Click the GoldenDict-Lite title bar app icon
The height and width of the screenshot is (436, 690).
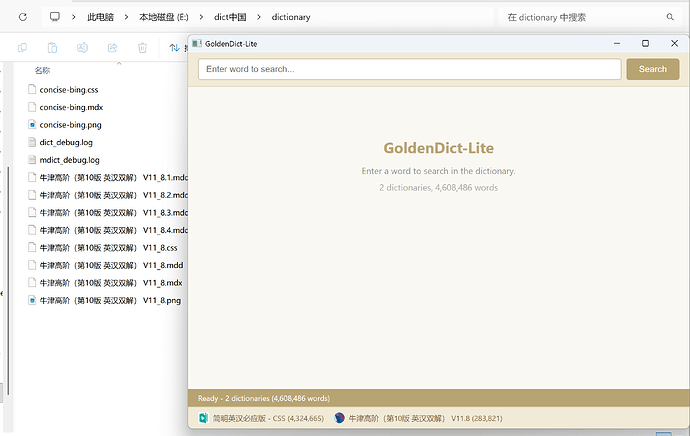[197, 44]
